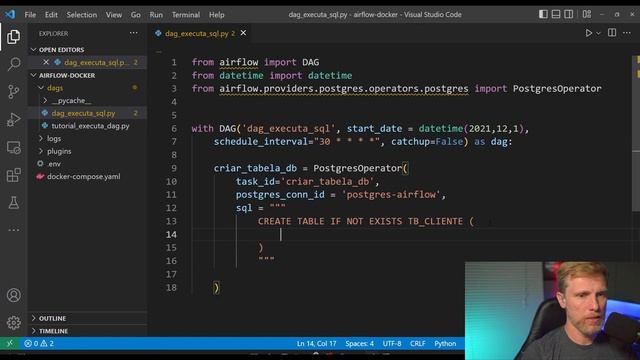Open the Terminal menu
The image size is (640, 360).
pos(186,15)
